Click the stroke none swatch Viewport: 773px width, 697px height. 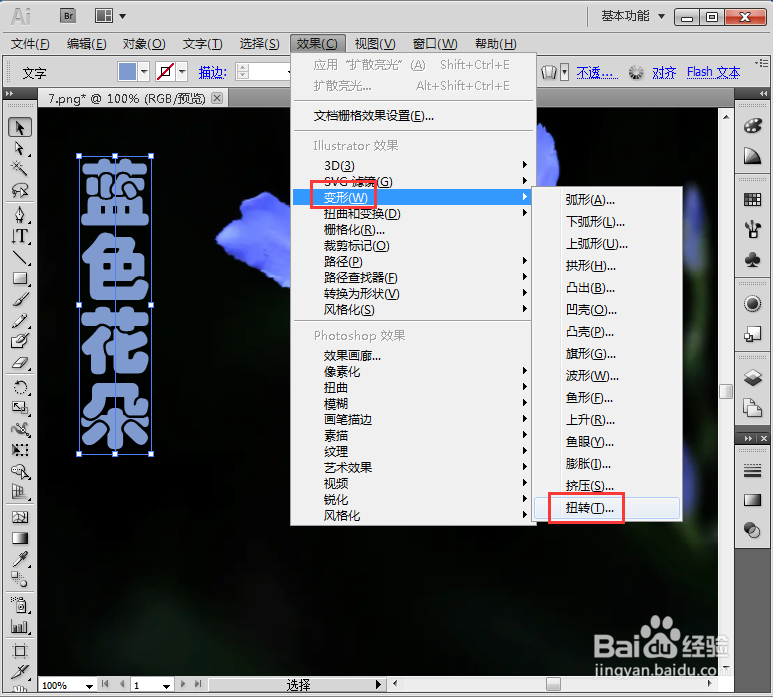165,72
